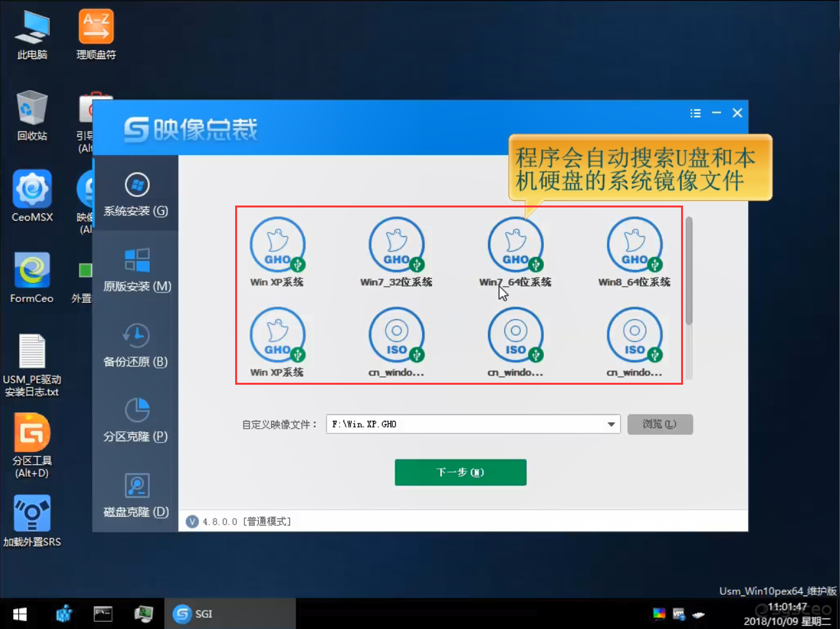Click the blue cube taskbar icon
Image resolution: width=840 pixels, height=629 pixels.
pyautogui.click(x=64, y=614)
